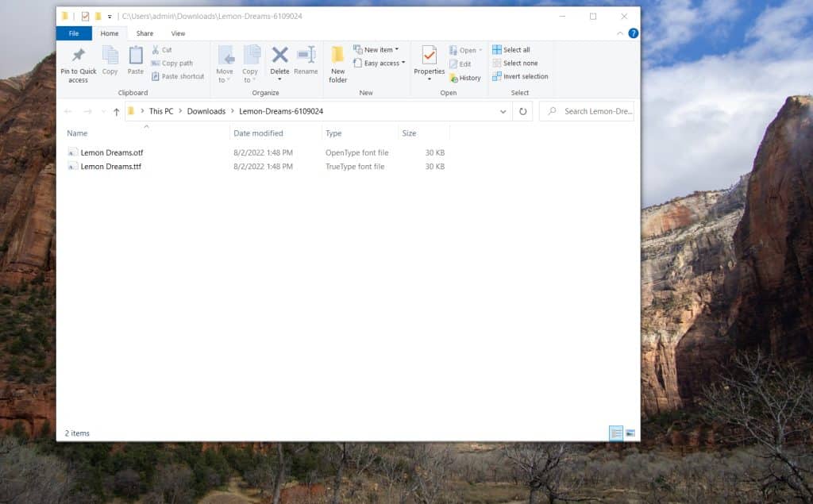This screenshot has width=813, height=504.
Task: Open the blue Help icon
Action: click(633, 33)
